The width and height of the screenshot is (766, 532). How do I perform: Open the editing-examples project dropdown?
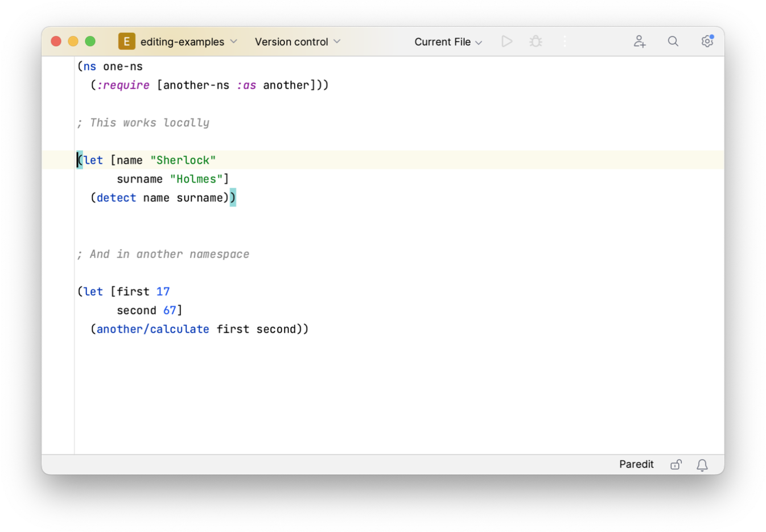pos(188,42)
